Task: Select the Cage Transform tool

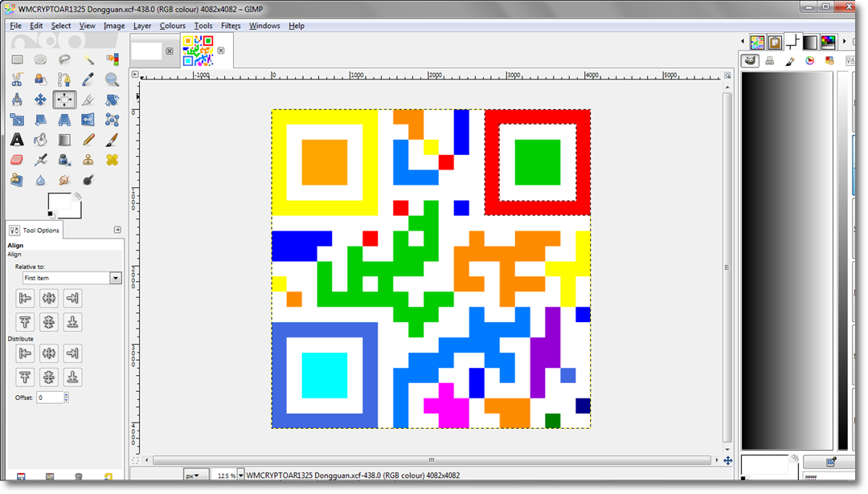Action: coord(112,120)
